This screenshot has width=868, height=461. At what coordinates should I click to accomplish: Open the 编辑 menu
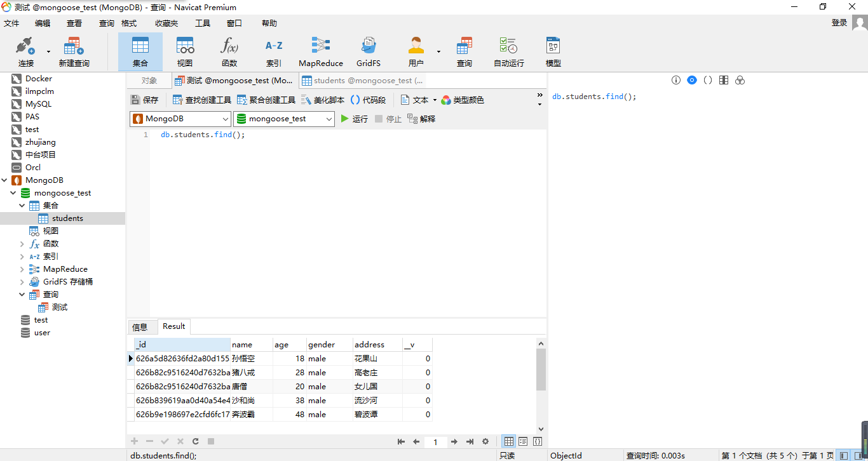click(x=43, y=23)
